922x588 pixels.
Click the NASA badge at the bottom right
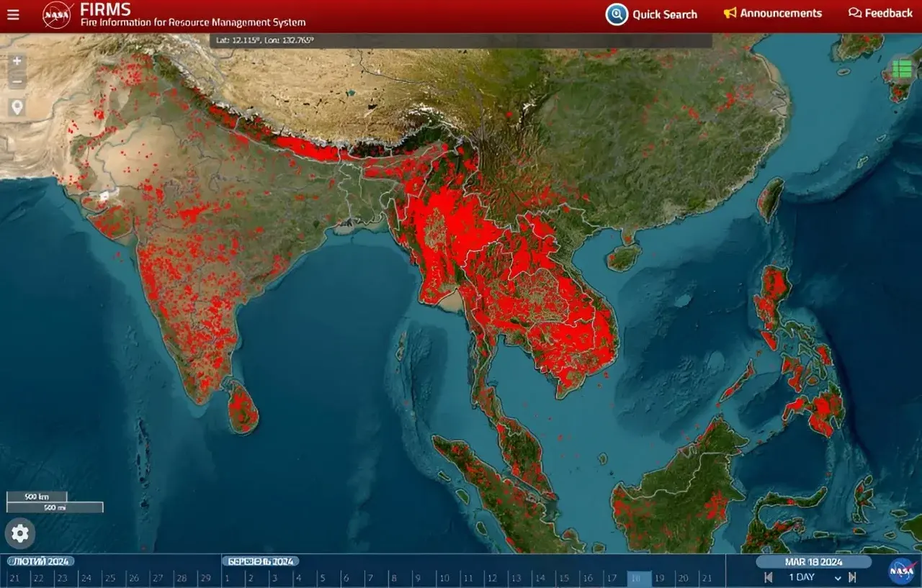coord(901,571)
